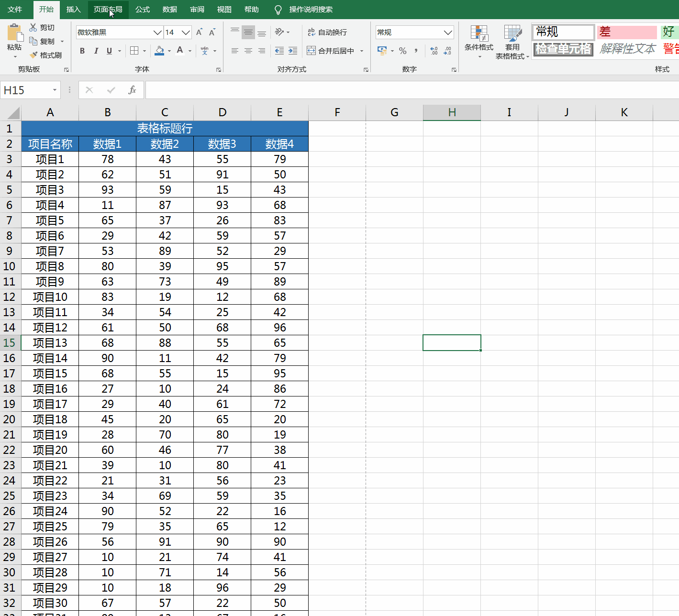
Task: Click the increase decimal icon
Action: tap(434, 51)
